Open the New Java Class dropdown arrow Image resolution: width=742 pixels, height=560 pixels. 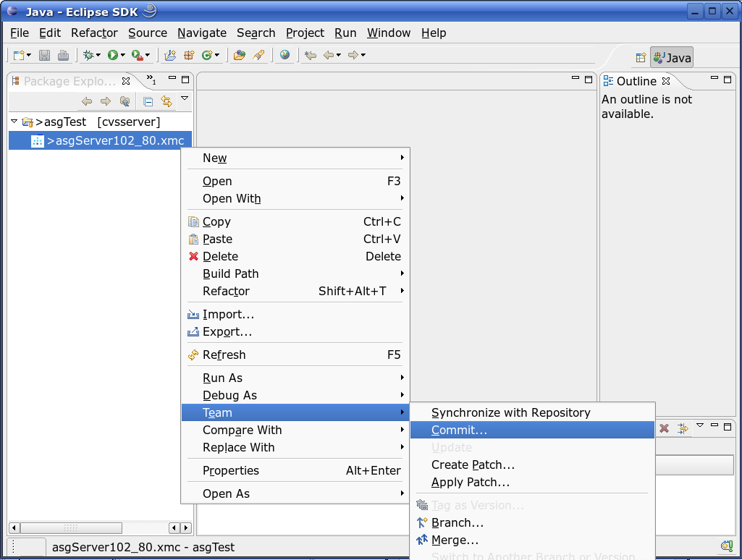pos(216,55)
